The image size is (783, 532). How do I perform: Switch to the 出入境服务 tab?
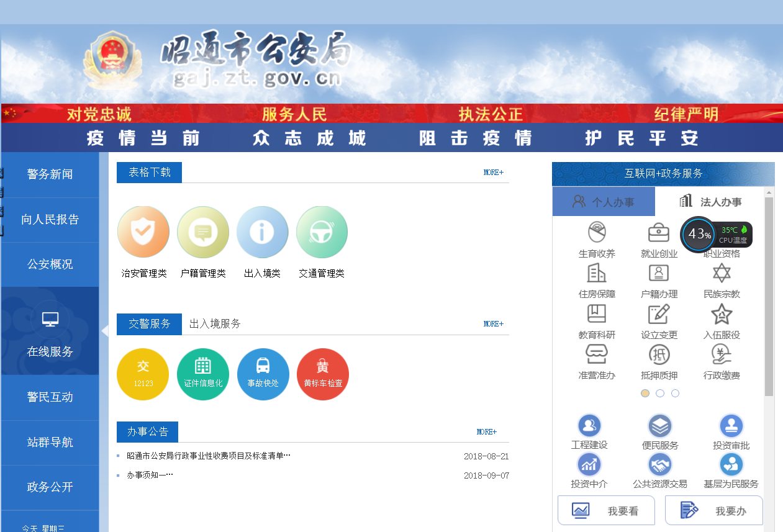point(215,323)
